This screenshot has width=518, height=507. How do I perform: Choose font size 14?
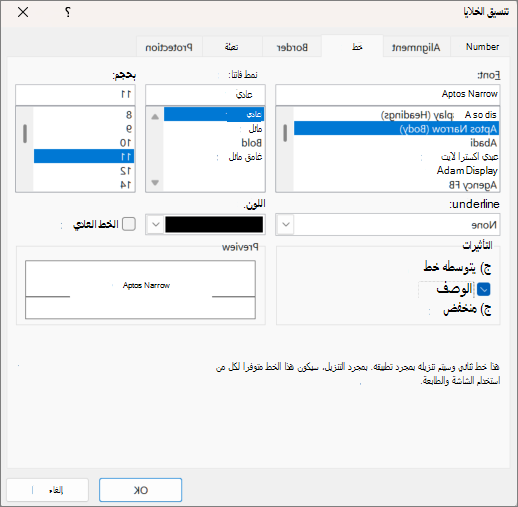coord(84,185)
